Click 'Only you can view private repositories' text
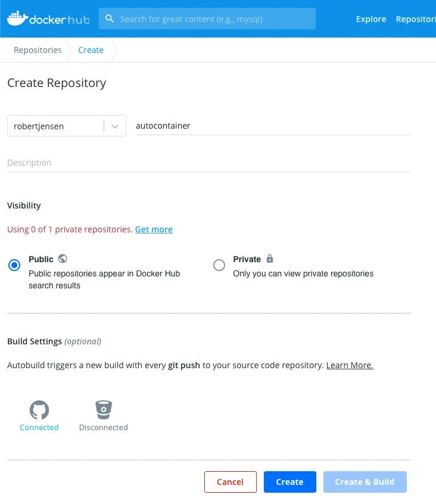The height and width of the screenshot is (504, 436). [x=303, y=273]
